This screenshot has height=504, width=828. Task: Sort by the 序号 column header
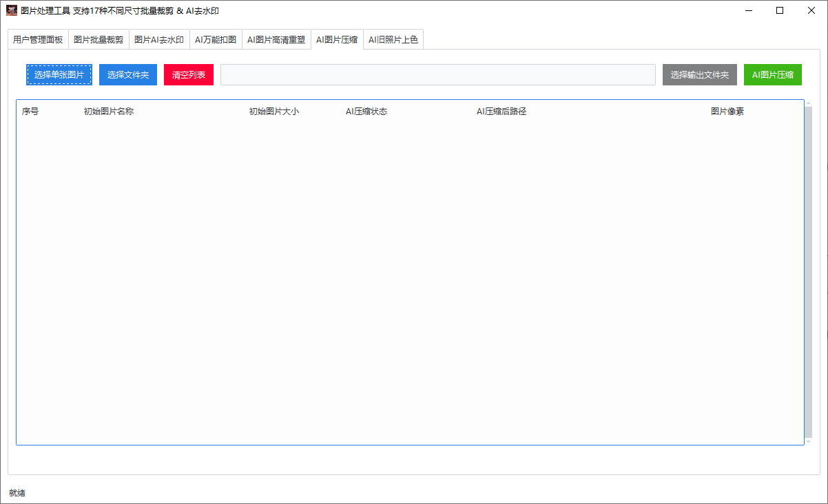[30, 112]
